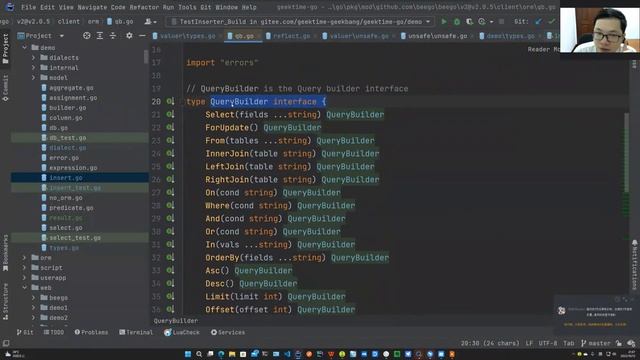The image size is (640, 360).
Task: Click expand all icon in Project panel
Action: (x=100, y=36)
